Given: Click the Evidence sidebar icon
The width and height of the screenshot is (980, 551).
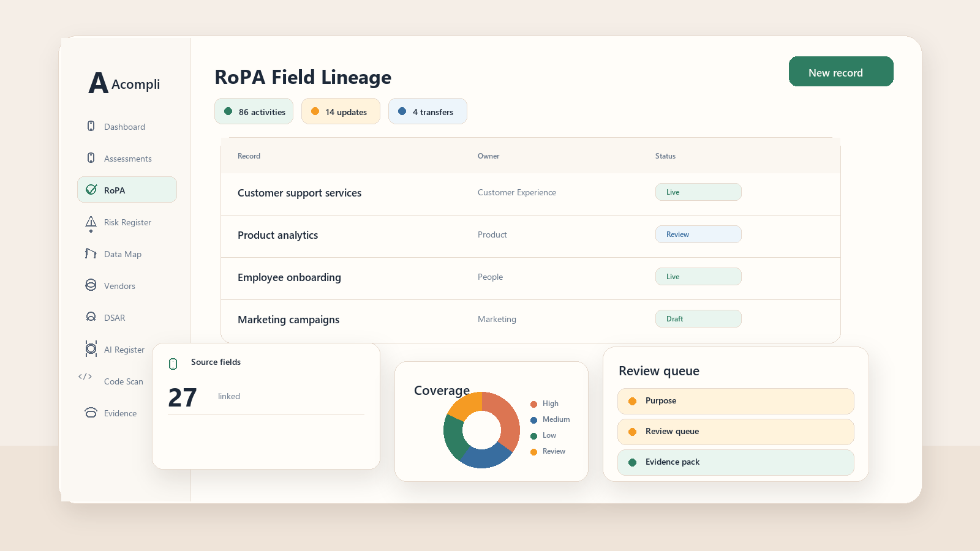Looking at the screenshot, I should (91, 413).
